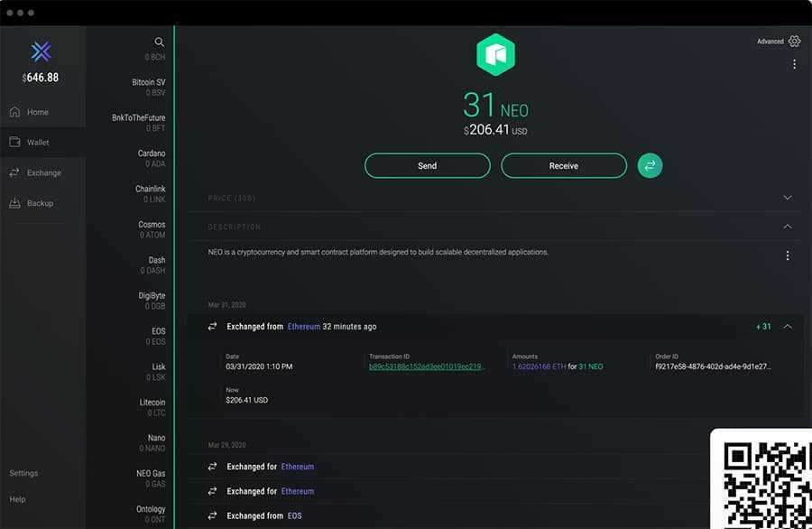Click the Backup icon in sidebar
The image size is (812, 529).
point(14,202)
